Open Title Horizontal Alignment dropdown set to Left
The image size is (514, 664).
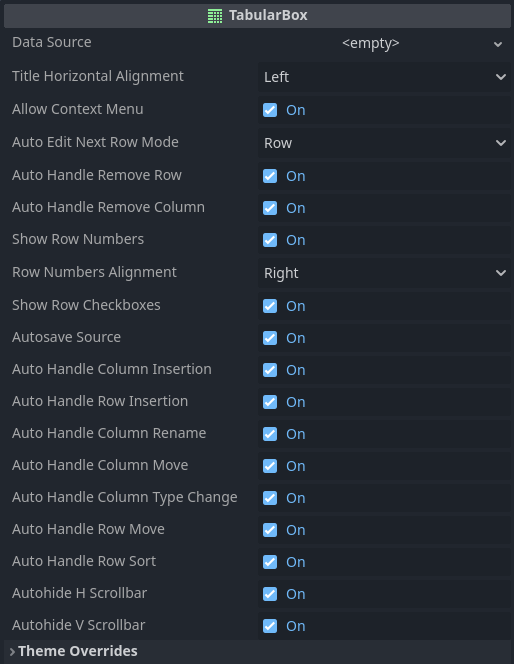384,77
